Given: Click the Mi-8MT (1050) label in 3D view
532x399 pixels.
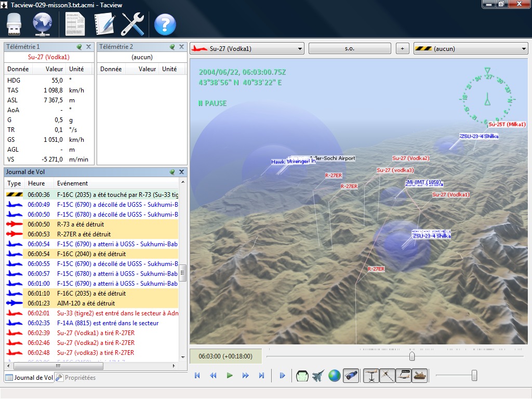Looking at the screenshot, I should point(423,182).
